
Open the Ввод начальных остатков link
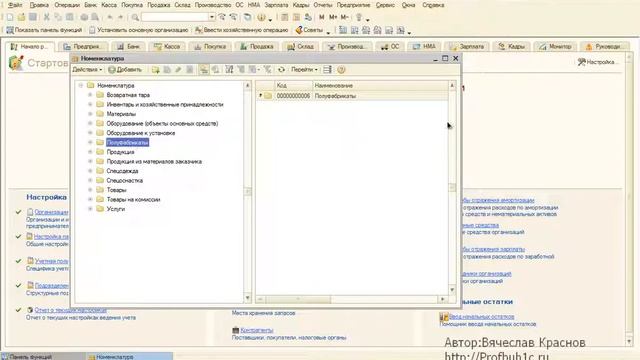(x=481, y=317)
